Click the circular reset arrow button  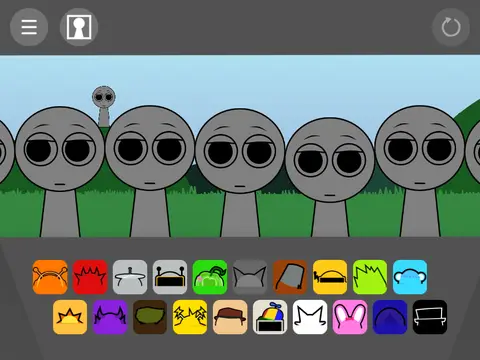pyautogui.click(x=451, y=27)
